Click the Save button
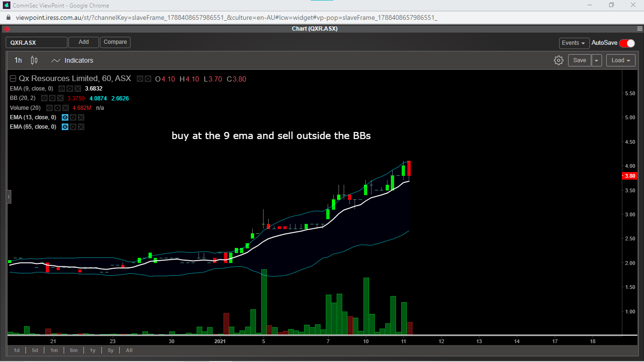 [x=579, y=60]
